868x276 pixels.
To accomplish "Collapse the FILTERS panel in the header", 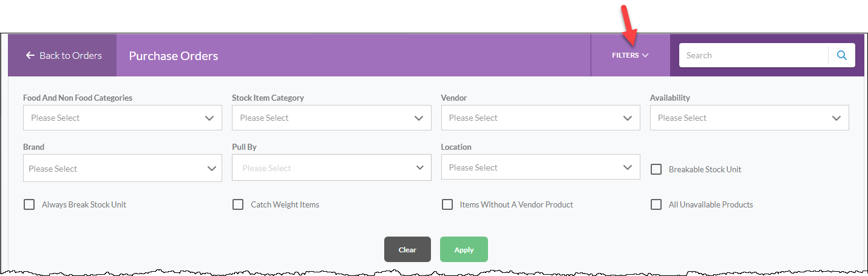I will coord(630,55).
